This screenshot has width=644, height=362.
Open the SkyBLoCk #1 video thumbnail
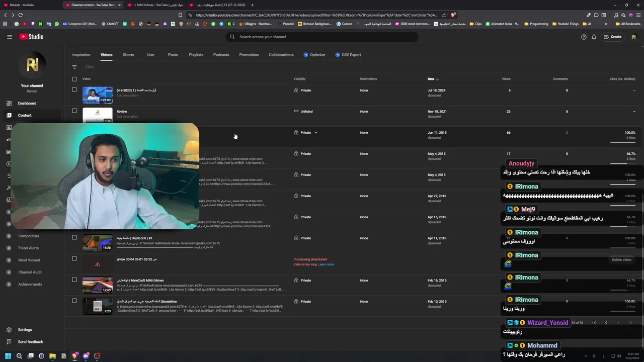[x=98, y=243]
